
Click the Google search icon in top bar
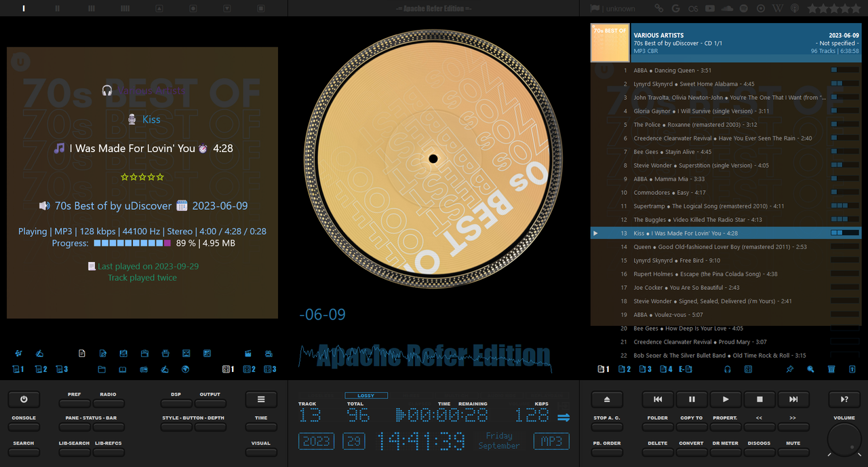pos(675,8)
